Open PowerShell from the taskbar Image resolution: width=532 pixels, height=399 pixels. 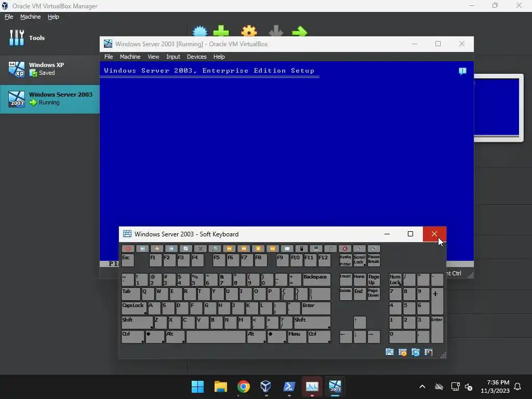(289, 387)
